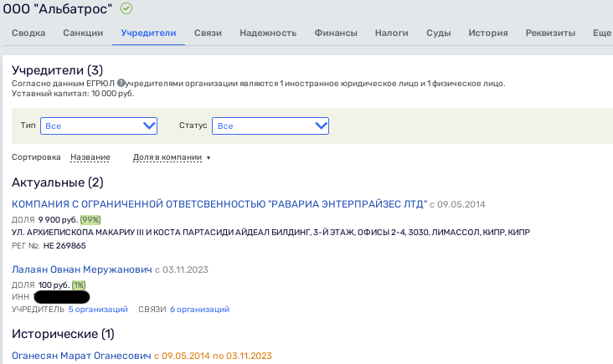The image size is (613, 364).
Task: Open the Налоги tab
Action: point(391,33)
